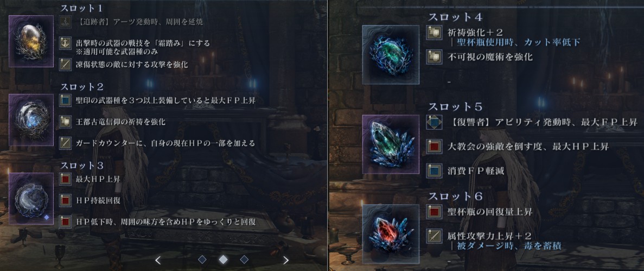Click the scroll icon beside 祈祷強化+2
The image size is (644, 271).
pyautogui.click(x=433, y=33)
